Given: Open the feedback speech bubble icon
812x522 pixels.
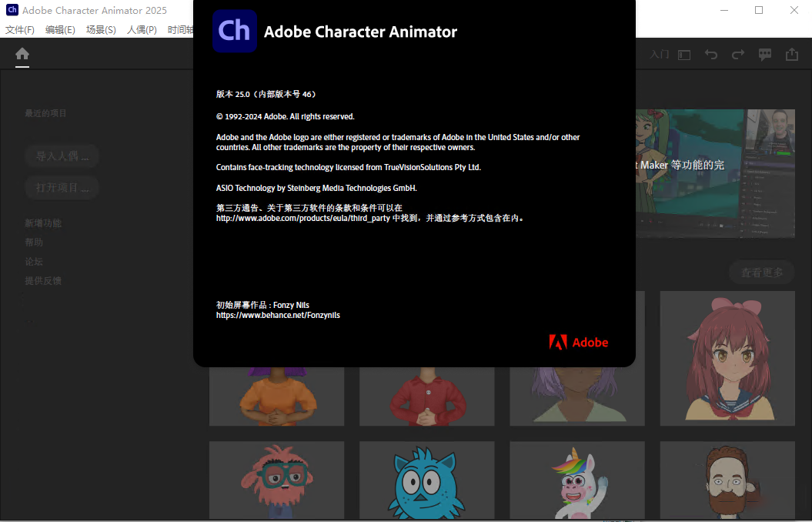Looking at the screenshot, I should coord(765,55).
